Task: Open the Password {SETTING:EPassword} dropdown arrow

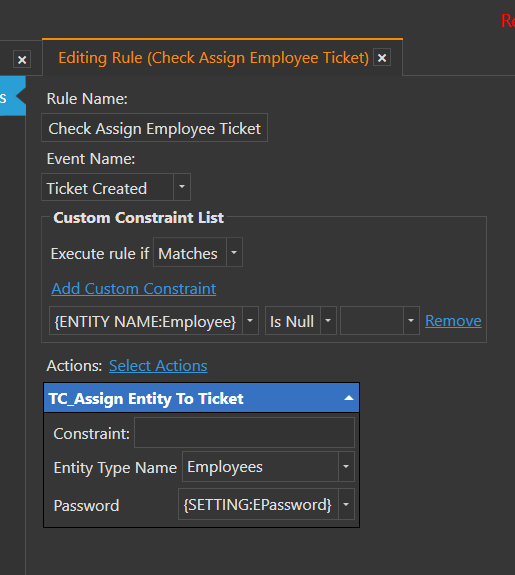Action: (x=346, y=504)
